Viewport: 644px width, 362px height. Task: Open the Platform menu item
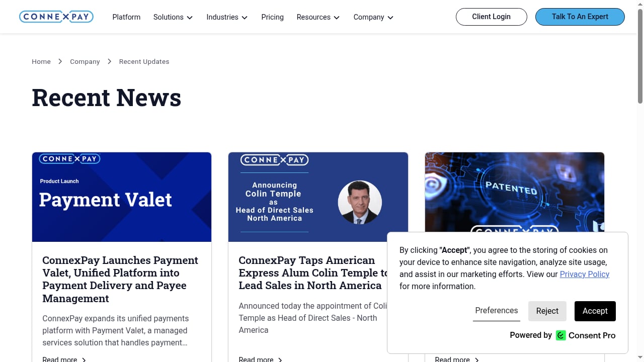[x=126, y=17]
